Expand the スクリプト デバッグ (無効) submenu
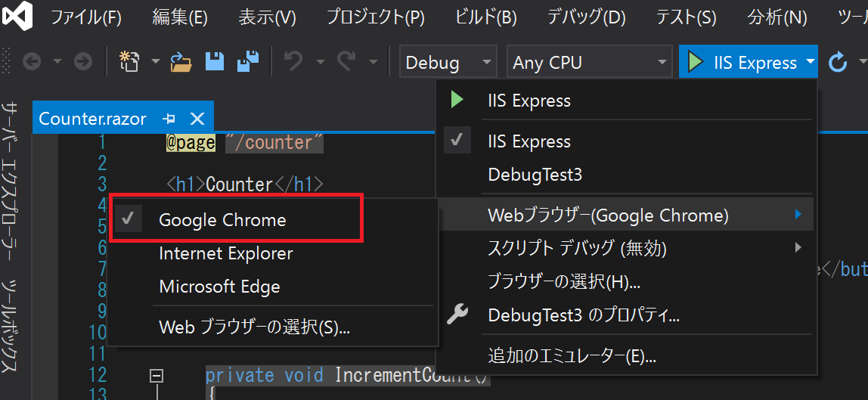Screen dimensions: 868x400 pos(626,248)
